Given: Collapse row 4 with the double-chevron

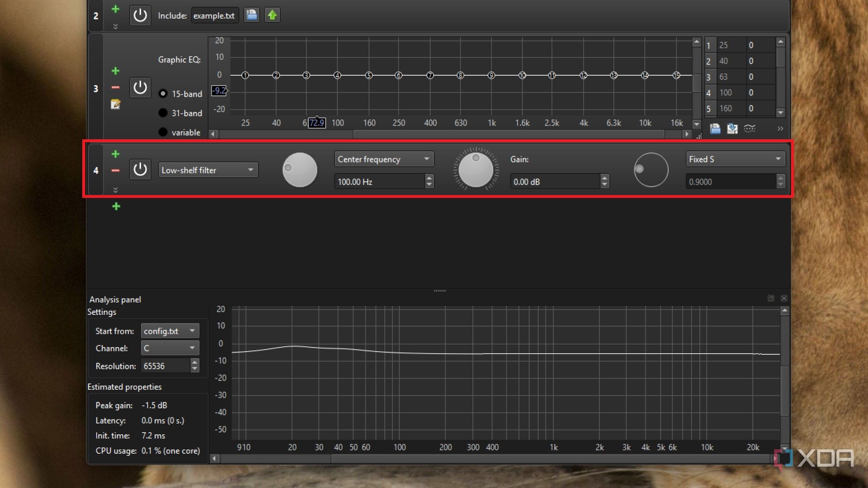Looking at the screenshot, I should pos(116,189).
